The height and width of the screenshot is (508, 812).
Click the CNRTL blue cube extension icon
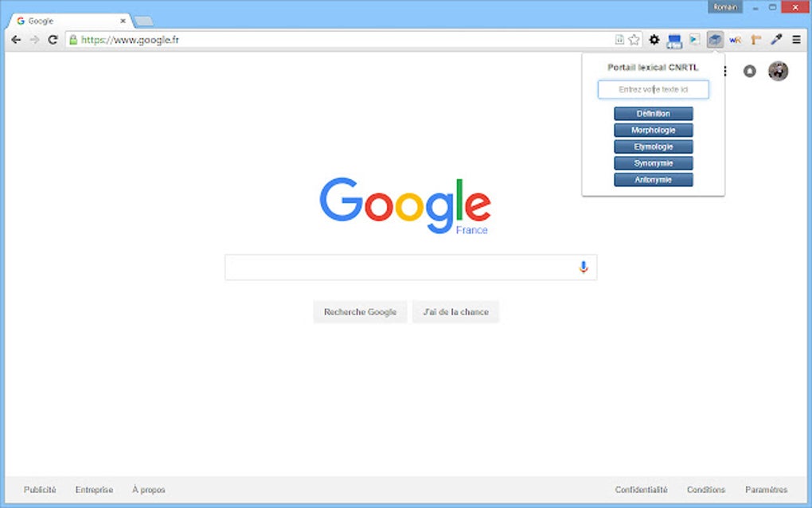click(x=714, y=39)
